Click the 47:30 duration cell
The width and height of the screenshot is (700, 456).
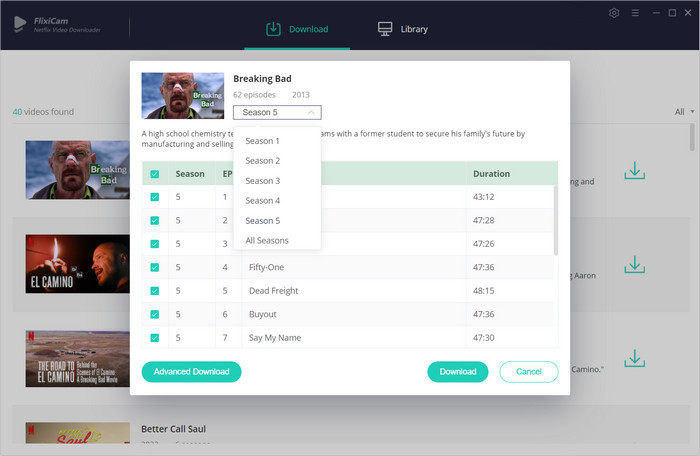point(483,338)
